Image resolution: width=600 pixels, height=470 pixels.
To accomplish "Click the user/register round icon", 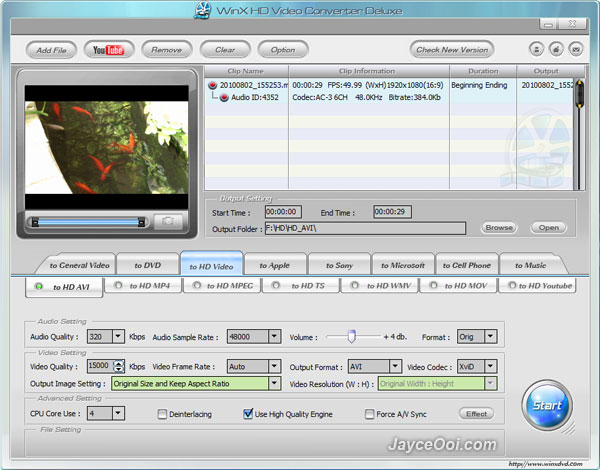I will (536, 49).
